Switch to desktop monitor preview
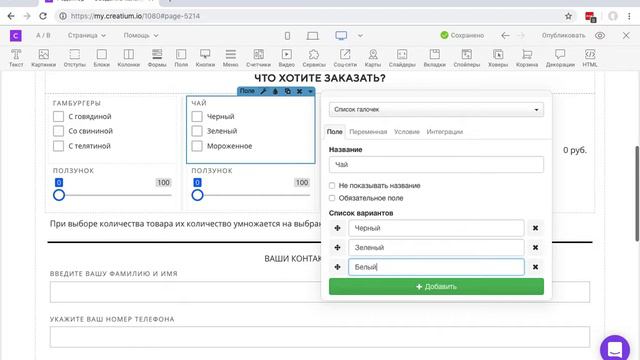The width and height of the screenshot is (640, 360). [341, 36]
